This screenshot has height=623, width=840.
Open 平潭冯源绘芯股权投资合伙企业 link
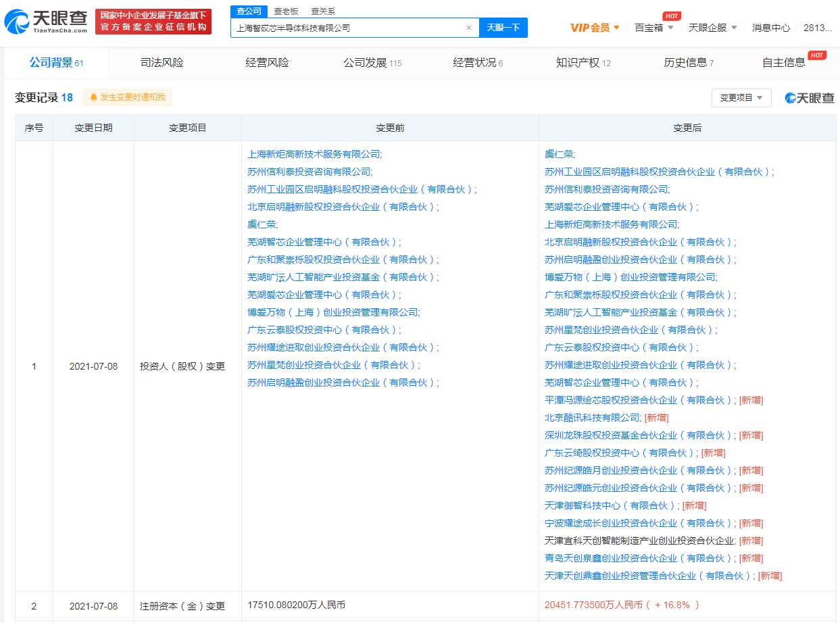pyautogui.click(x=640, y=400)
